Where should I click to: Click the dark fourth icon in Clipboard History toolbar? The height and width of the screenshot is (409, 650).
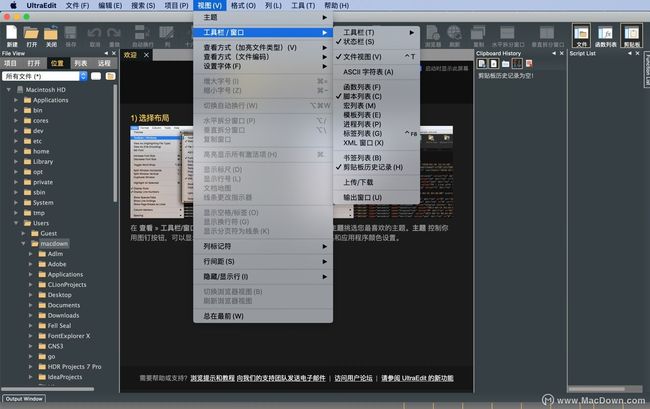[x=517, y=63]
